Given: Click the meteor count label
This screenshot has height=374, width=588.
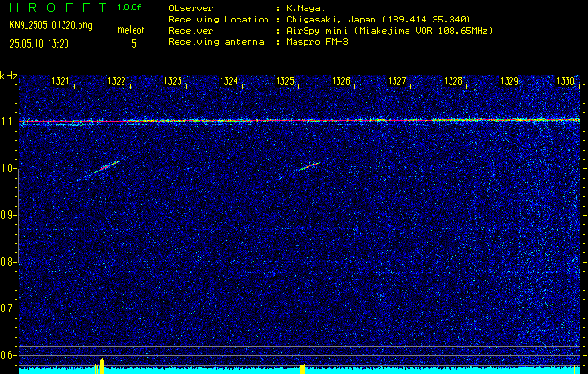Looking at the screenshot, I should 131,30.
